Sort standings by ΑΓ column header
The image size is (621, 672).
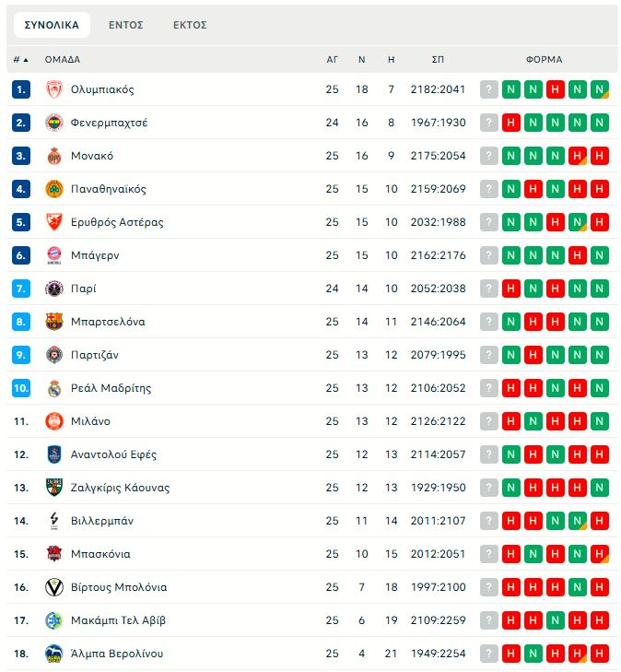pos(333,59)
